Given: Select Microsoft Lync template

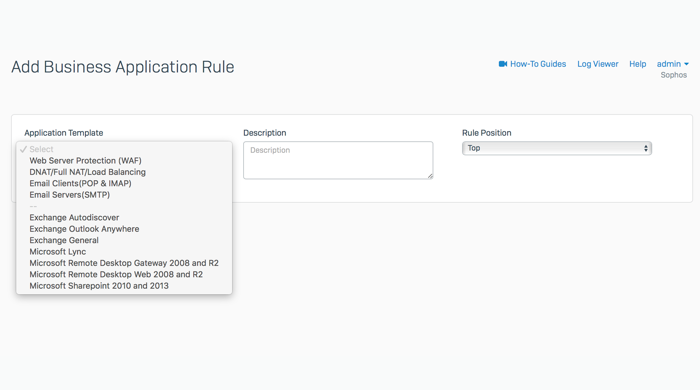Looking at the screenshot, I should click(124, 252).
